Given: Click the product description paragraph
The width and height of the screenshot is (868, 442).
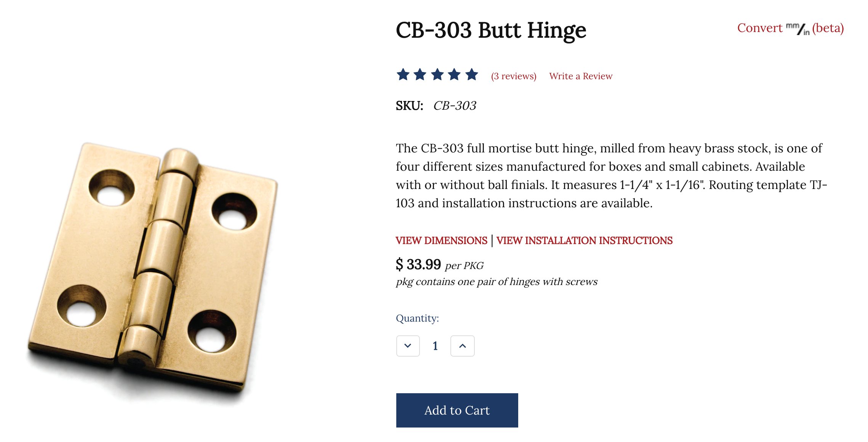Looking at the screenshot, I should pos(611,176).
